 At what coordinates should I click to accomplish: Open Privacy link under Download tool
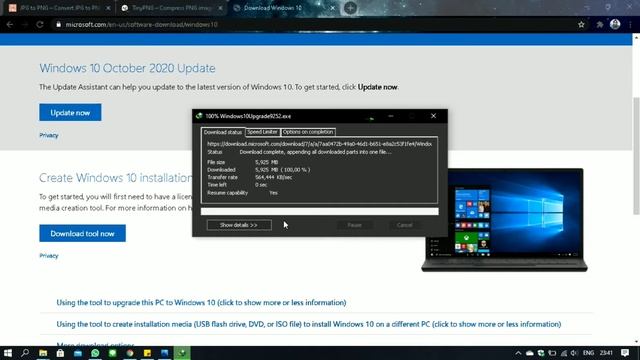point(49,256)
